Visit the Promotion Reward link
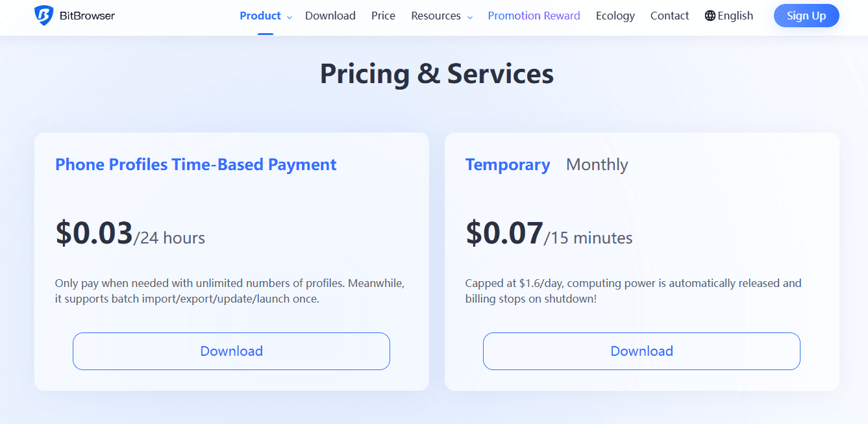868x424 pixels. click(534, 16)
